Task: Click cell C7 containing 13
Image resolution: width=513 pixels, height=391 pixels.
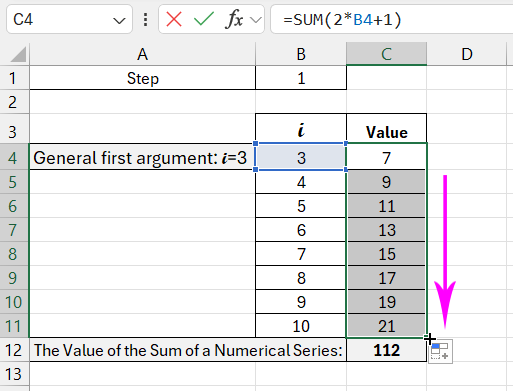Action: 386,230
